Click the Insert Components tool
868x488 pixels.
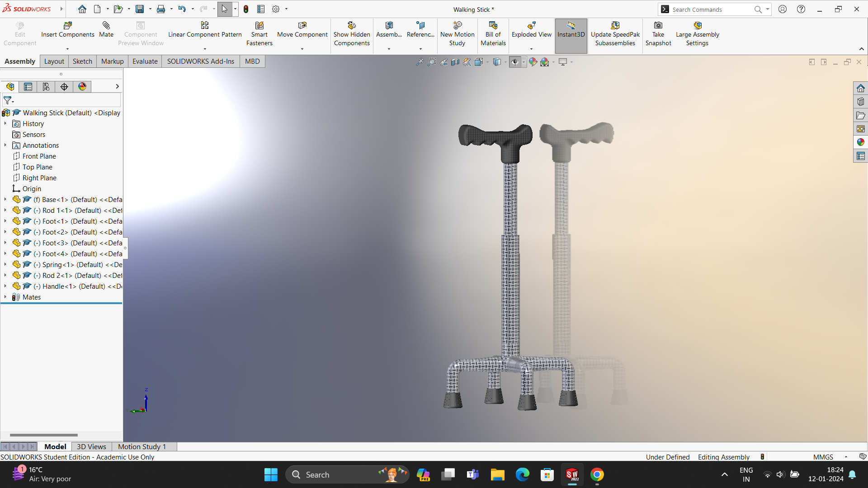click(67, 30)
